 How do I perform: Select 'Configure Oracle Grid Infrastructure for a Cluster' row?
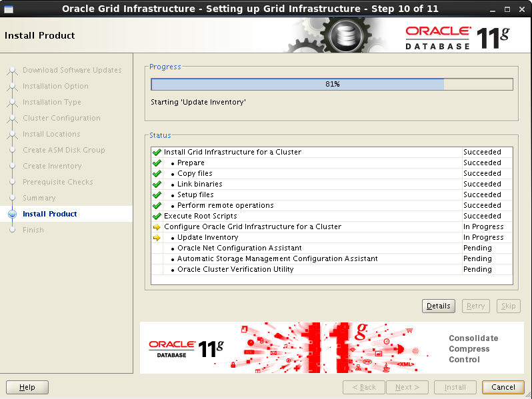pyautogui.click(x=332, y=226)
